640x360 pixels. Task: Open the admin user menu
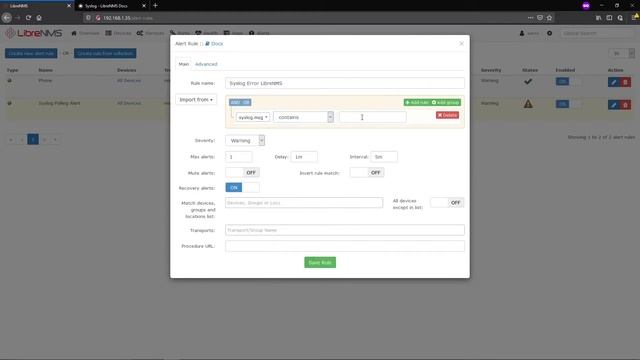[529, 33]
